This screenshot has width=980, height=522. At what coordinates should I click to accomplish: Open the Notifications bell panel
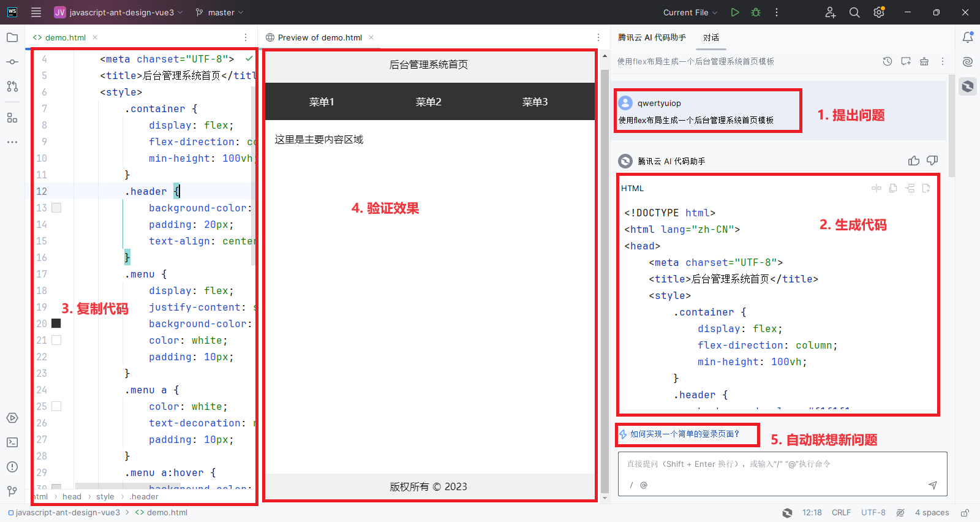point(968,37)
